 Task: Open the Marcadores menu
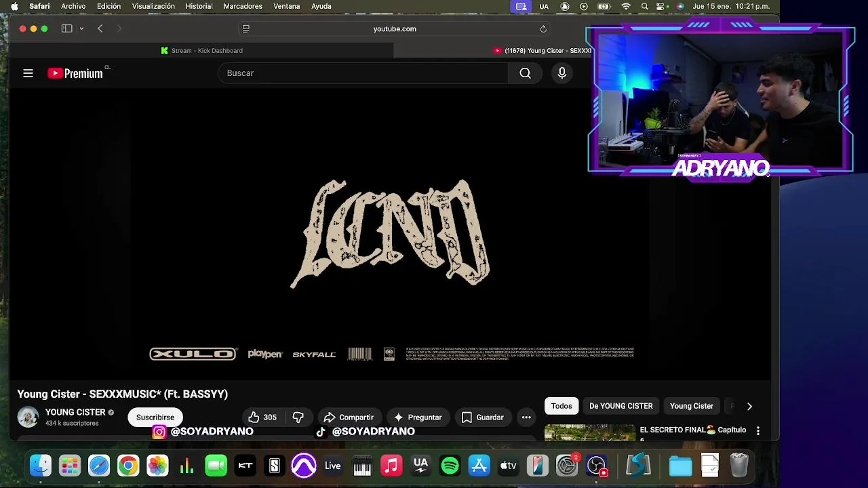(243, 6)
